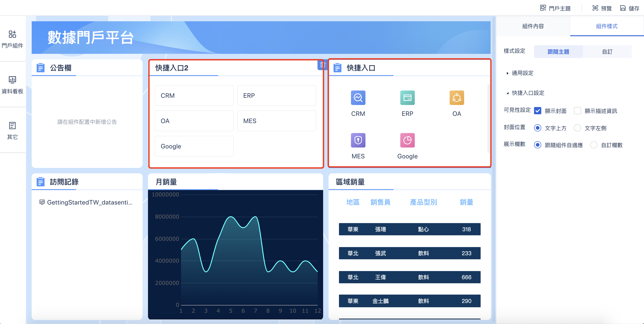Toggle the 顯示封面 checkbox
Viewport: 644px width, 324px height.
click(x=537, y=111)
